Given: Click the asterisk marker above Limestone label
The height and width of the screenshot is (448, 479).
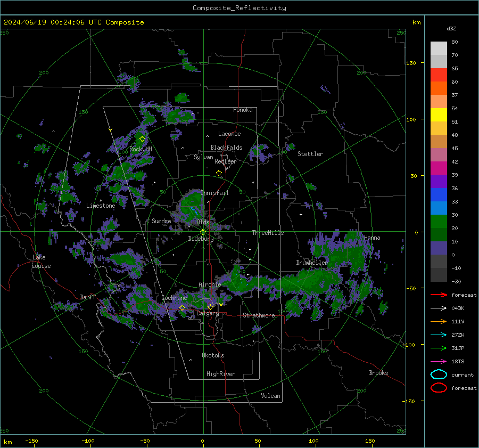Looking at the screenshot, I should point(101,201).
